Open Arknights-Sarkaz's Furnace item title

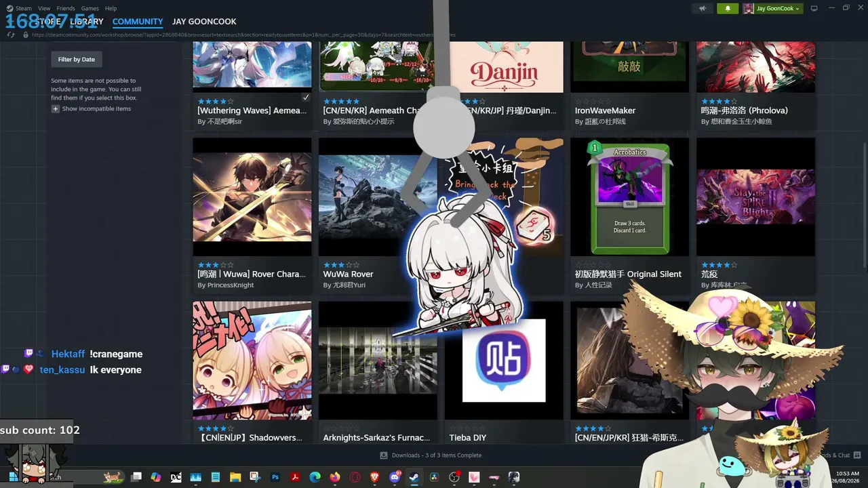point(376,438)
